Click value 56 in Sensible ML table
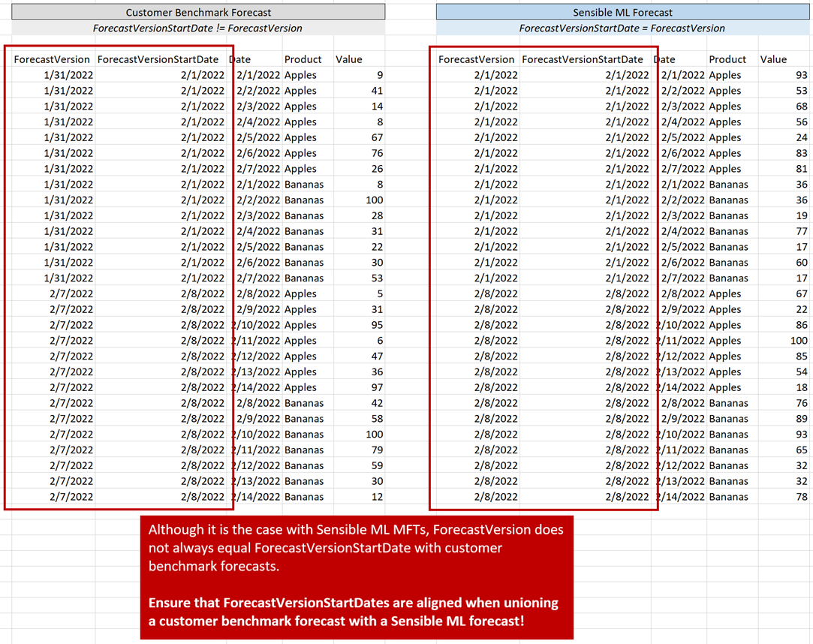 [x=802, y=122]
